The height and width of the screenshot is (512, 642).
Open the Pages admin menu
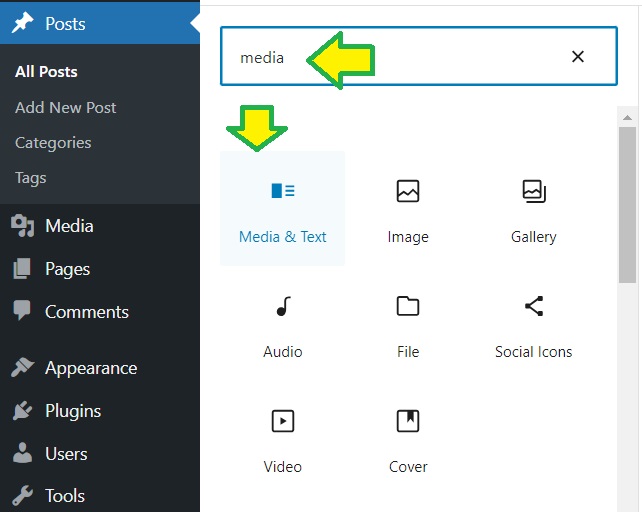tap(100, 269)
